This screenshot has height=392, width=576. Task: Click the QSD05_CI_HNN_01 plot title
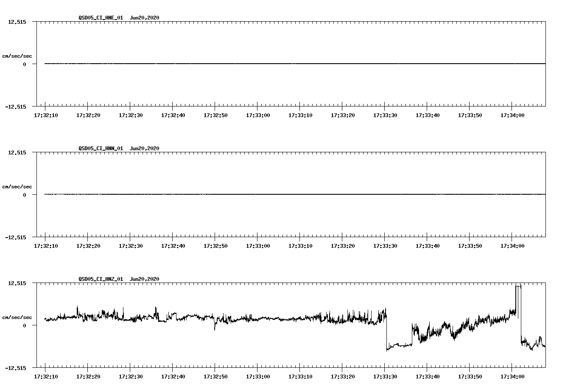pos(101,148)
